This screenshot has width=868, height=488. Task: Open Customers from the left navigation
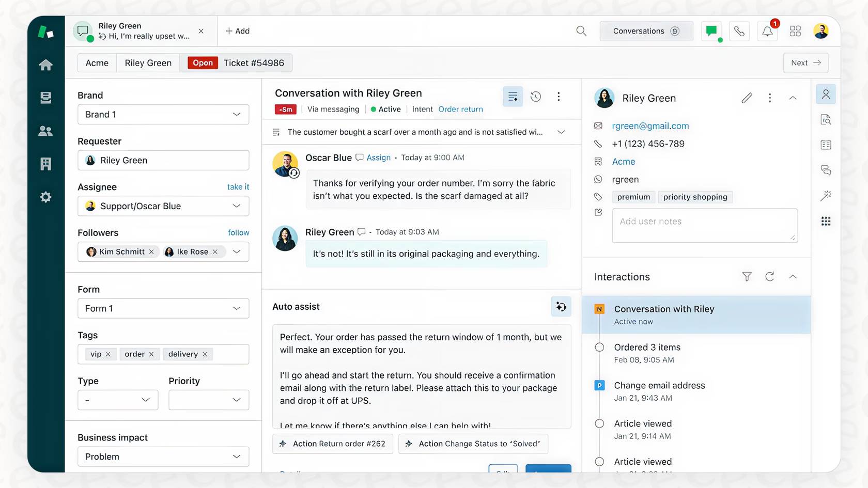(45, 131)
